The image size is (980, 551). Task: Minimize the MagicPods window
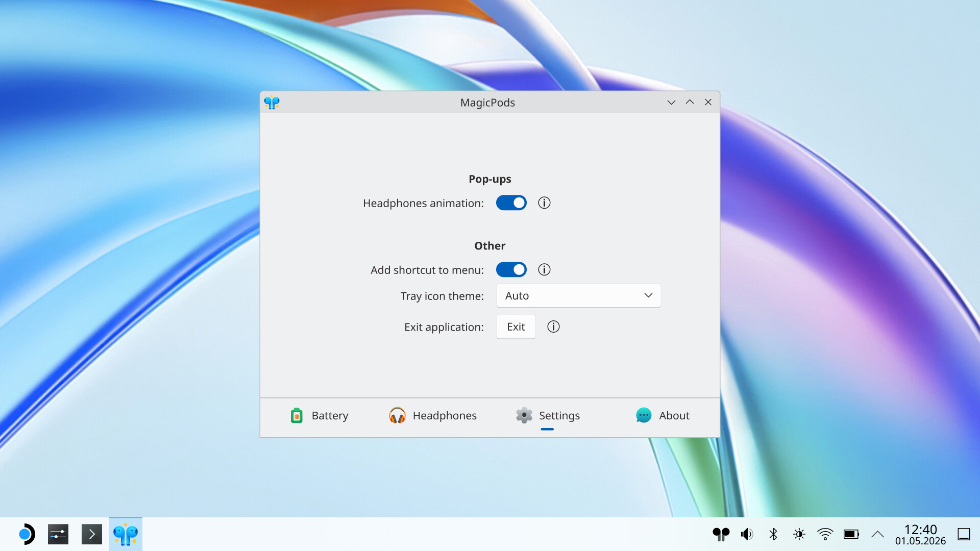coord(671,103)
